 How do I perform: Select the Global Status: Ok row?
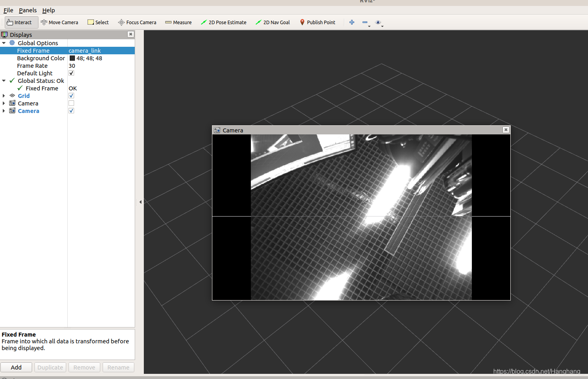(67, 81)
